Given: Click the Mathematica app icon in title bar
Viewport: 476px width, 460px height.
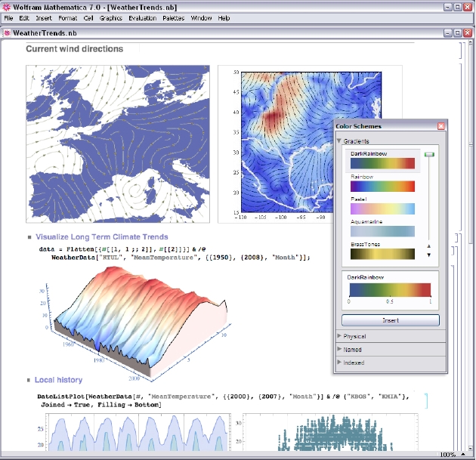Looking at the screenshot, I should [6, 7].
